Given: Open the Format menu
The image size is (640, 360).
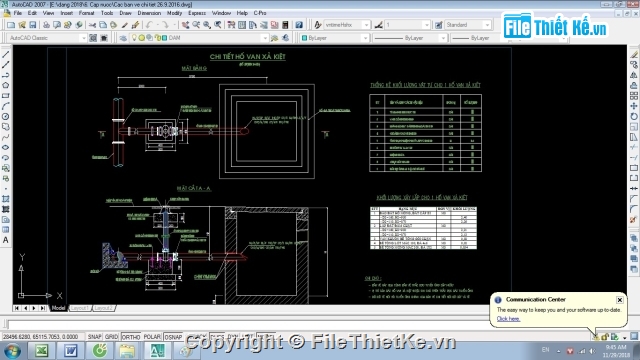Looking at the screenshot, I should point(86,13).
